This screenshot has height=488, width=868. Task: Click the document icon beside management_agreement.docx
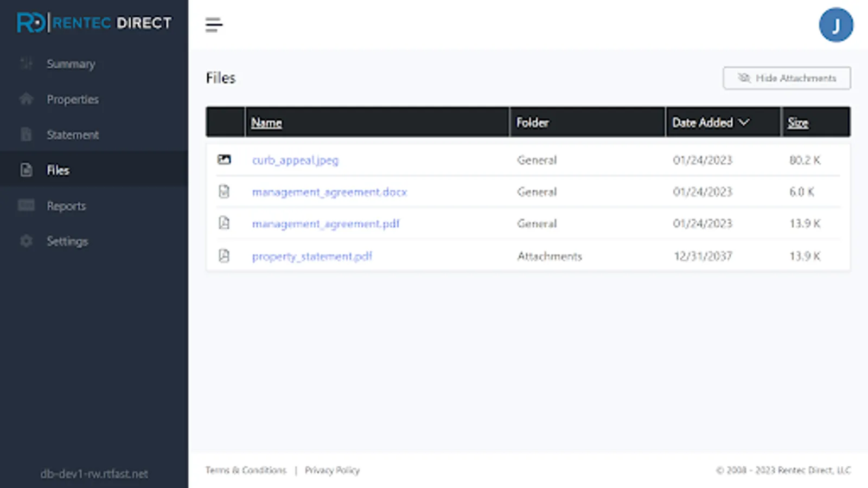click(224, 191)
